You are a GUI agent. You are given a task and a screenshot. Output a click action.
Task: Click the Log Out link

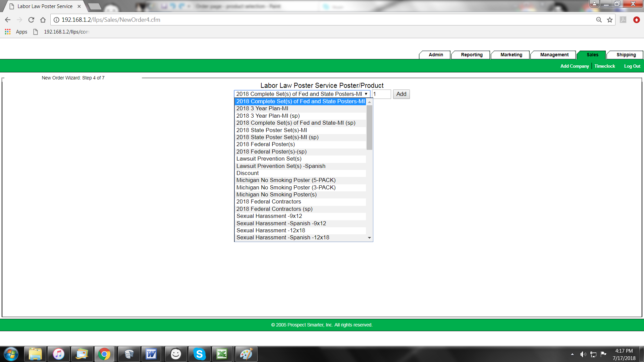click(x=632, y=66)
